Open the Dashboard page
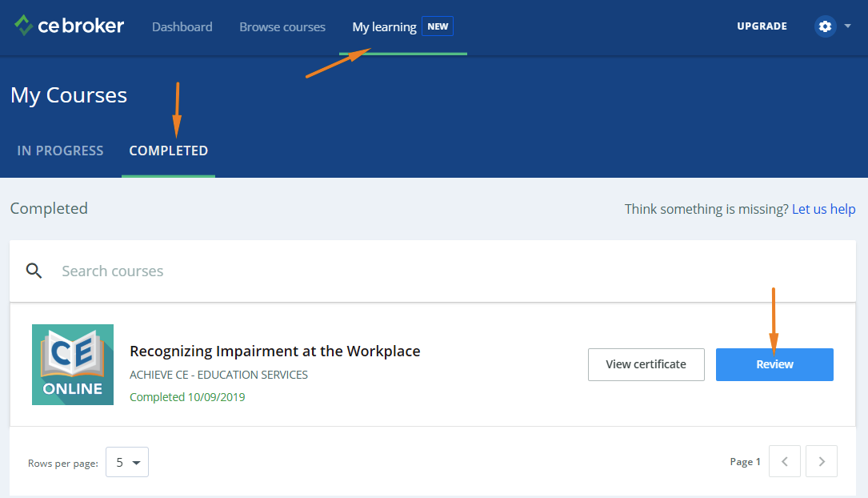 (182, 26)
